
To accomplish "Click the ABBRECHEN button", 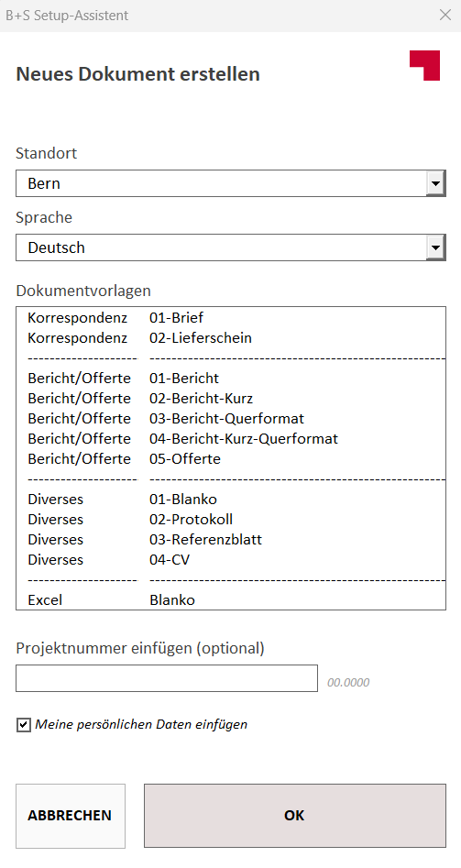I will (71, 816).
